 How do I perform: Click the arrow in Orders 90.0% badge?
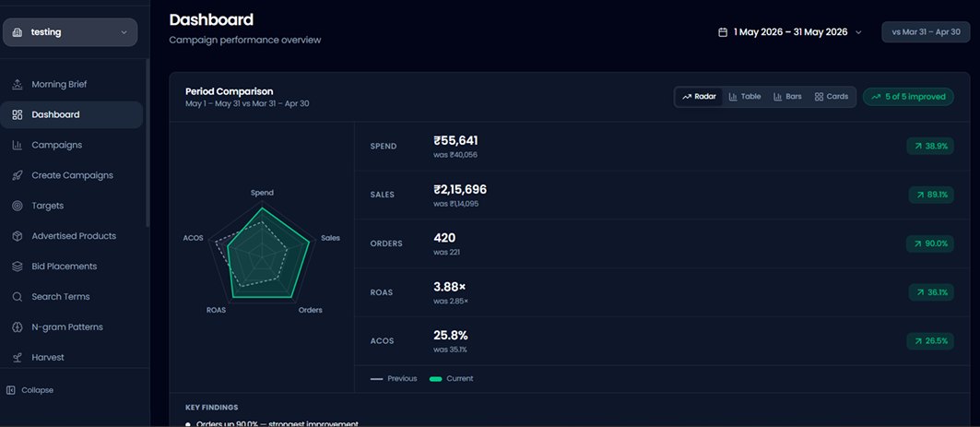pyautogui.click(x=917, y=243)
